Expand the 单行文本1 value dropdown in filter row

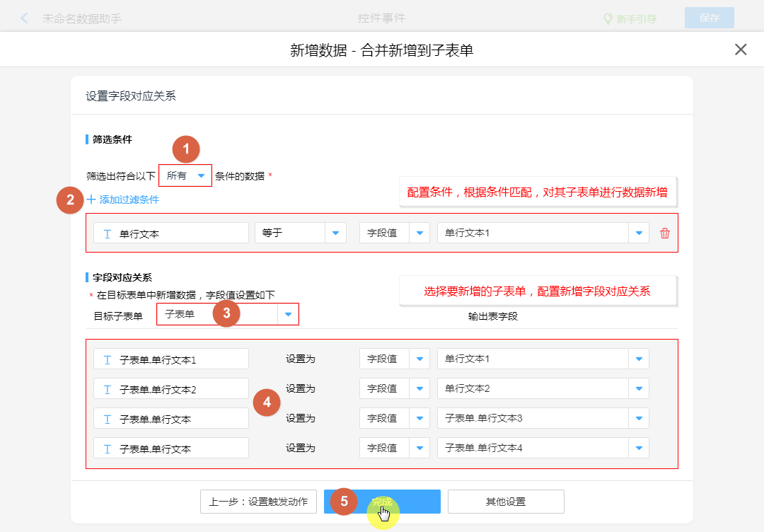point(639,233)
